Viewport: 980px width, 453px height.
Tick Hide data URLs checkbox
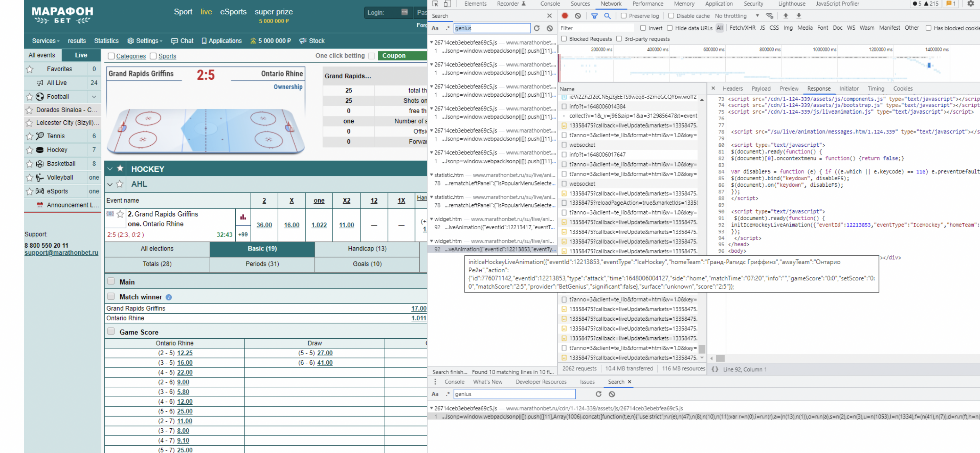[670, 28]
